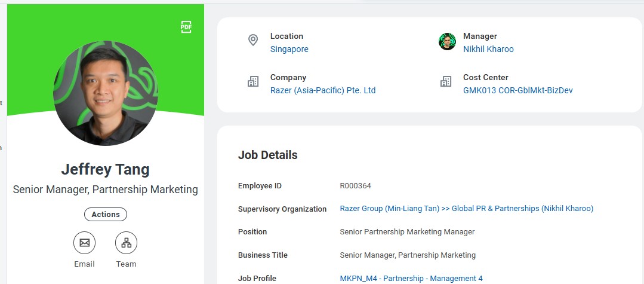
Task: Click the Employee ID label
Action: coord(260,186)
